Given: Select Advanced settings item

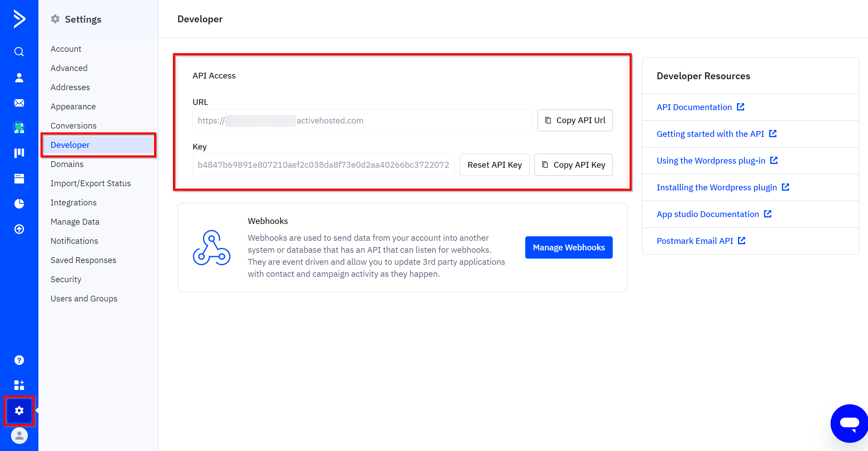Looking at the screenshot, I should pos(69,68).
